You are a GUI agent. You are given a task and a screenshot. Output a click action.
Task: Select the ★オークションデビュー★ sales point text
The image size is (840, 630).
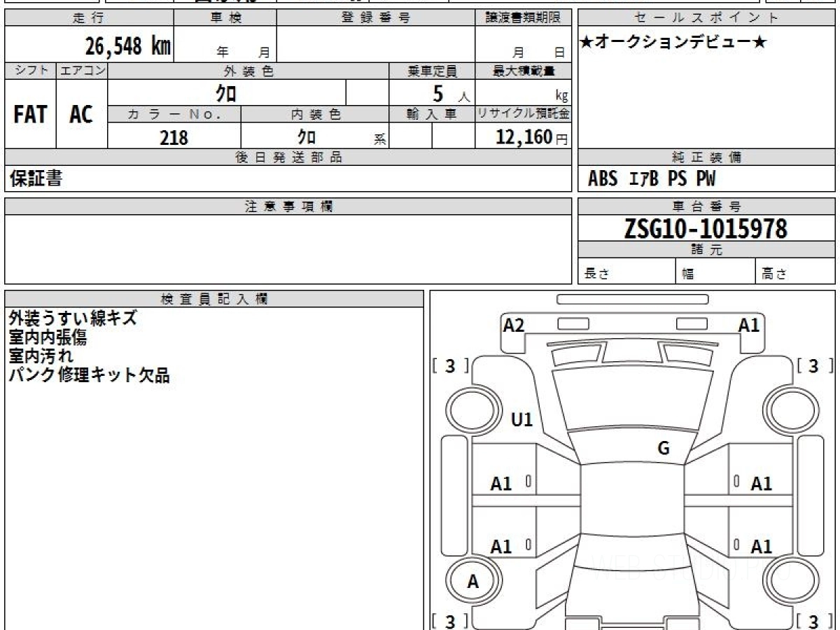(673, 43)
